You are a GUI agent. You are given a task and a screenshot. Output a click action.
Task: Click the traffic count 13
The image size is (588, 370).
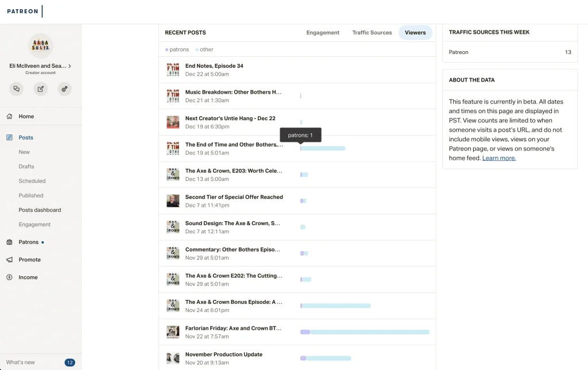(x=568, y=52)
